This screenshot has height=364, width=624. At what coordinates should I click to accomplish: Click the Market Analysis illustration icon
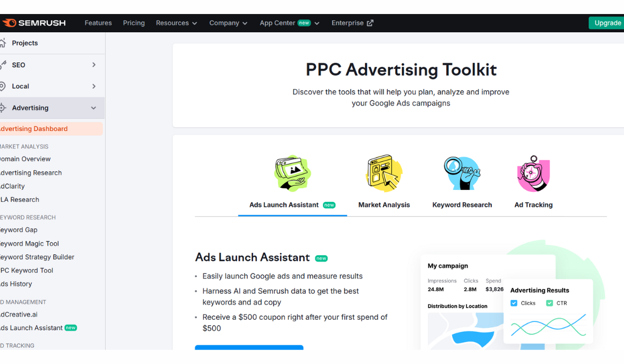point(384,174)
